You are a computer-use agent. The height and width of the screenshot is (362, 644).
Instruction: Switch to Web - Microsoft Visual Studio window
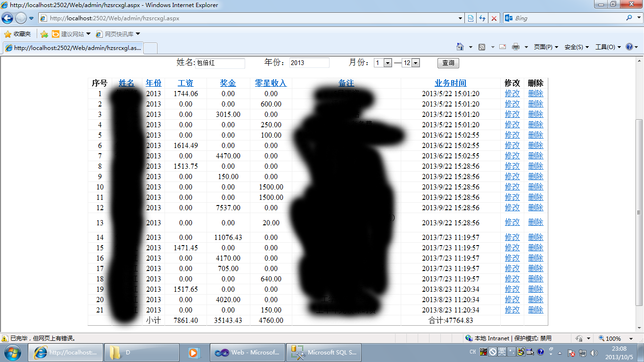(247, 353)
